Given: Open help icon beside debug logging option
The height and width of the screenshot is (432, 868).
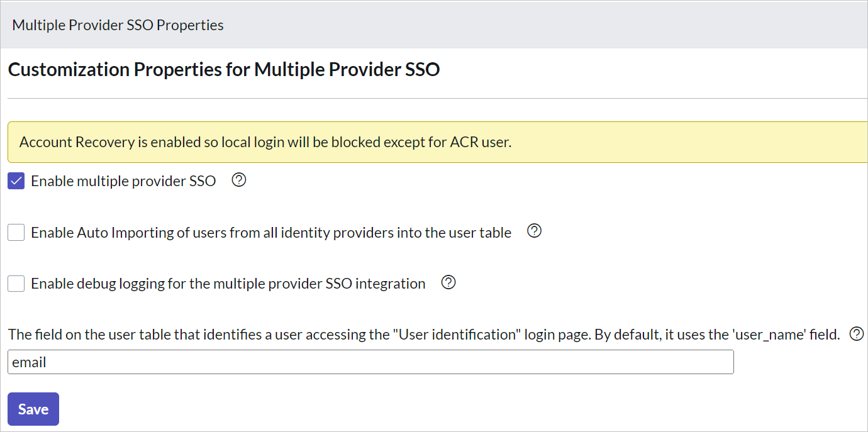Looking at the screenshot, I should click(x=448, y=282).
